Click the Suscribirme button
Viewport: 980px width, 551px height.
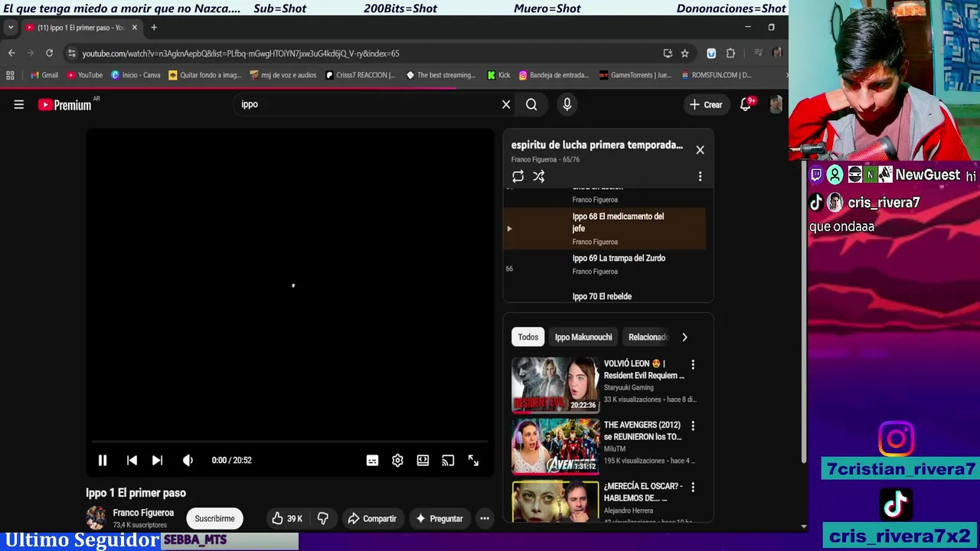coord(214,519)
